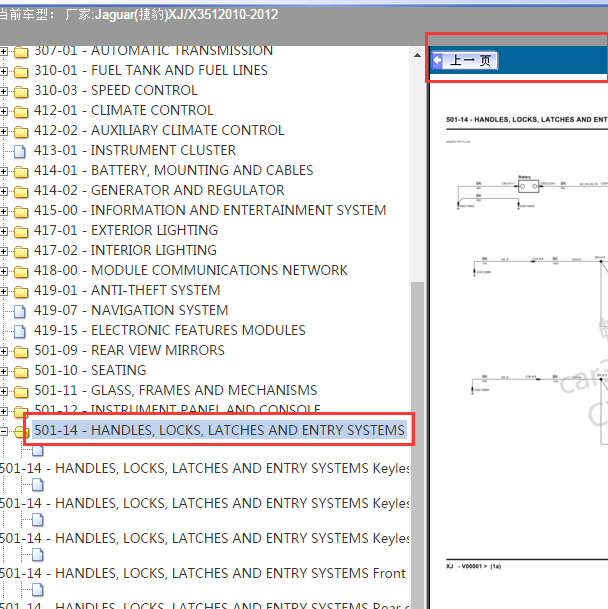Click the 418-00 Module Communications Network folder icon
The width and height of the screenshot is (608, 609).
click(x=21, y=271)
